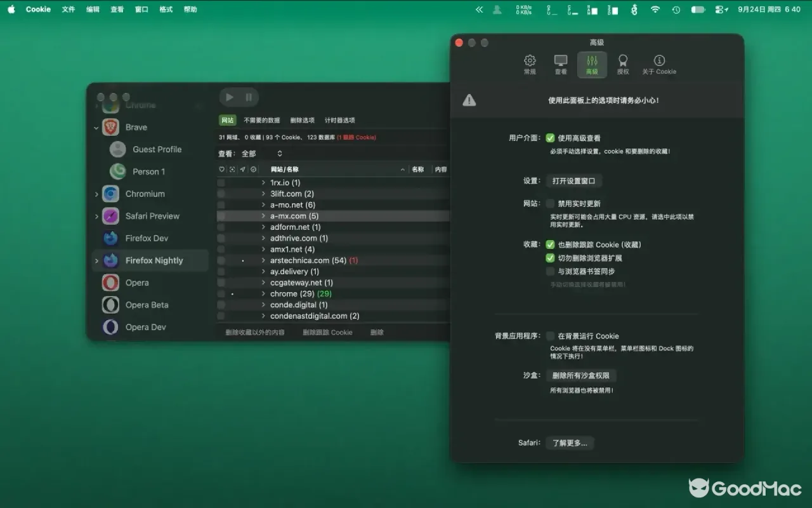Open the 计时器选项 tab

tap(340, 120)
